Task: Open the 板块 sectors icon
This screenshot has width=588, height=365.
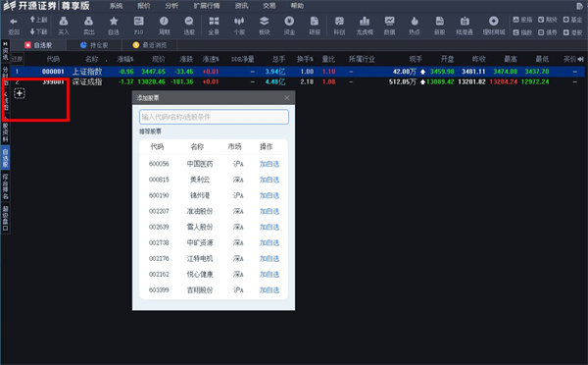Action: tap(265, 22)
